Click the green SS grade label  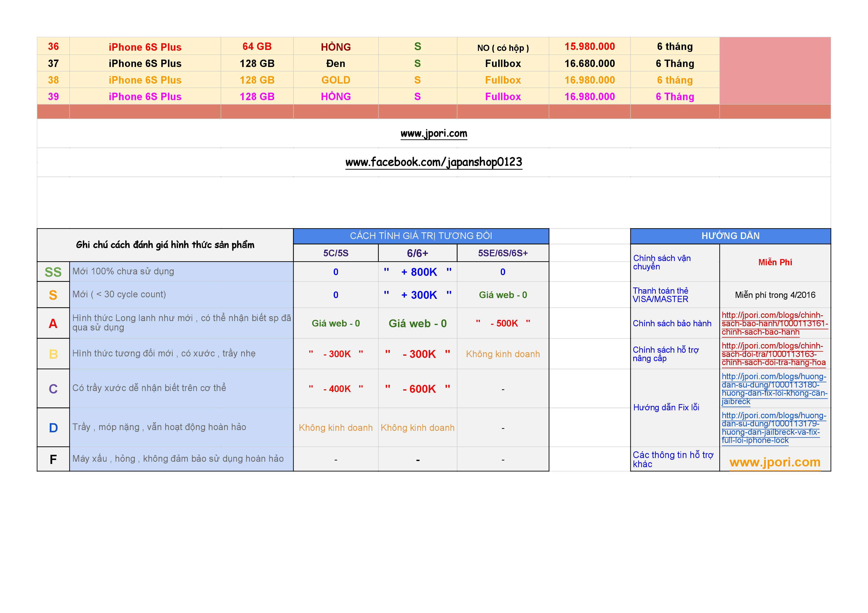tap(53, 272)
